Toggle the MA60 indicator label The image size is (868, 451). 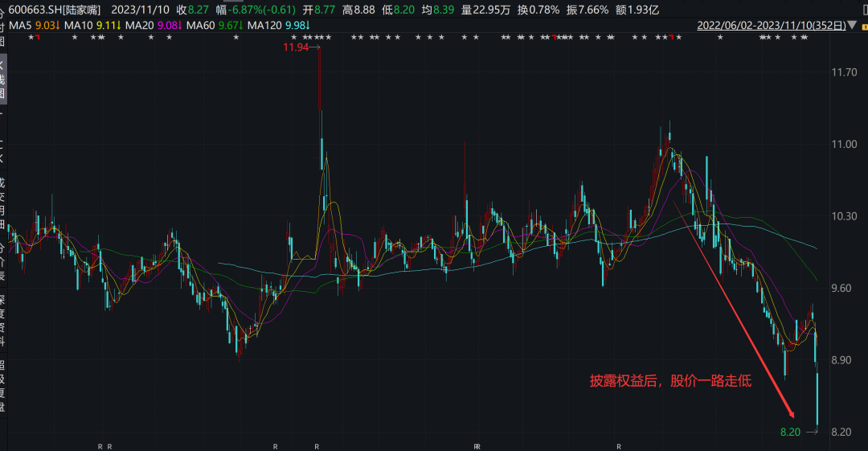(203, 25)
